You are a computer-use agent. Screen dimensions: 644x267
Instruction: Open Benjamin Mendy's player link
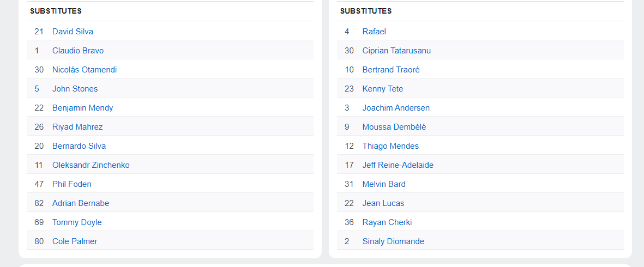82,108
